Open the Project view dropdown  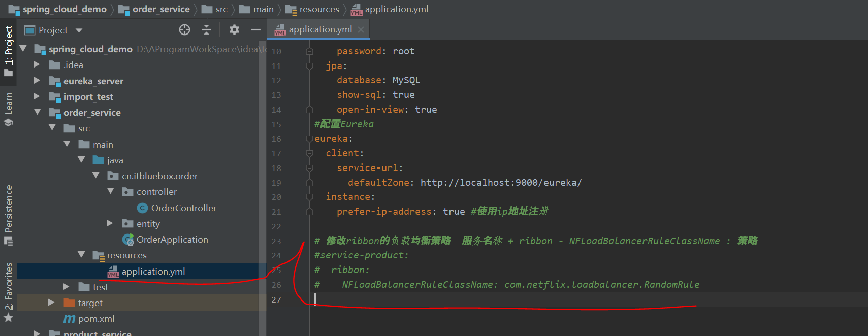click(x=79, y=30)
